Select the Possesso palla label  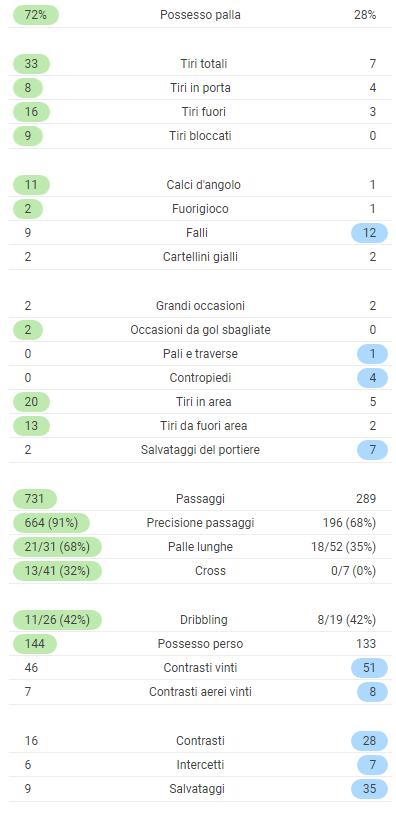(x=200, y=15)
